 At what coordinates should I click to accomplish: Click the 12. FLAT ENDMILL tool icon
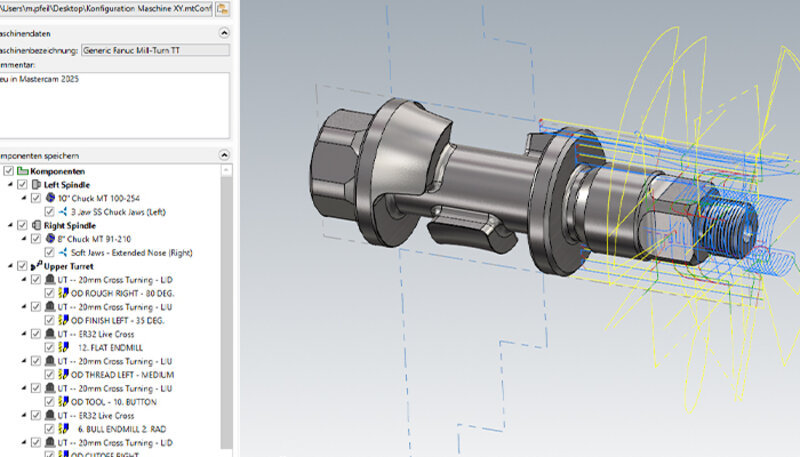click(x=63, y=347)
